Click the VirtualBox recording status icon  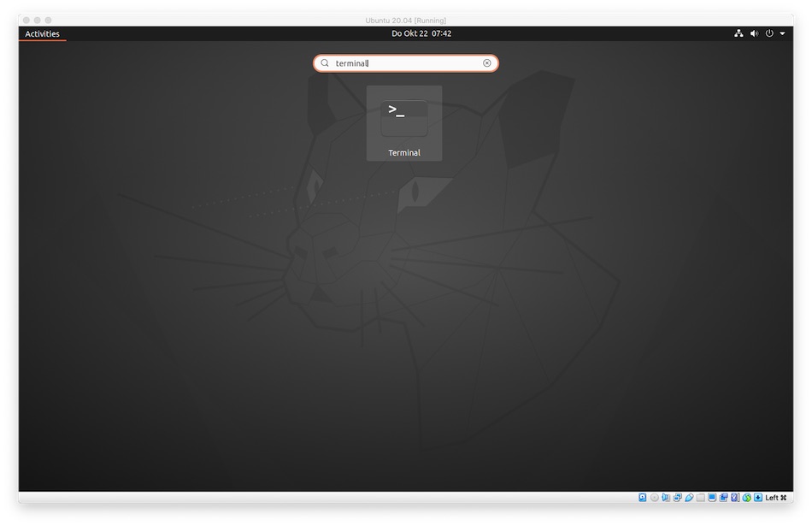[x=724, y=498]
